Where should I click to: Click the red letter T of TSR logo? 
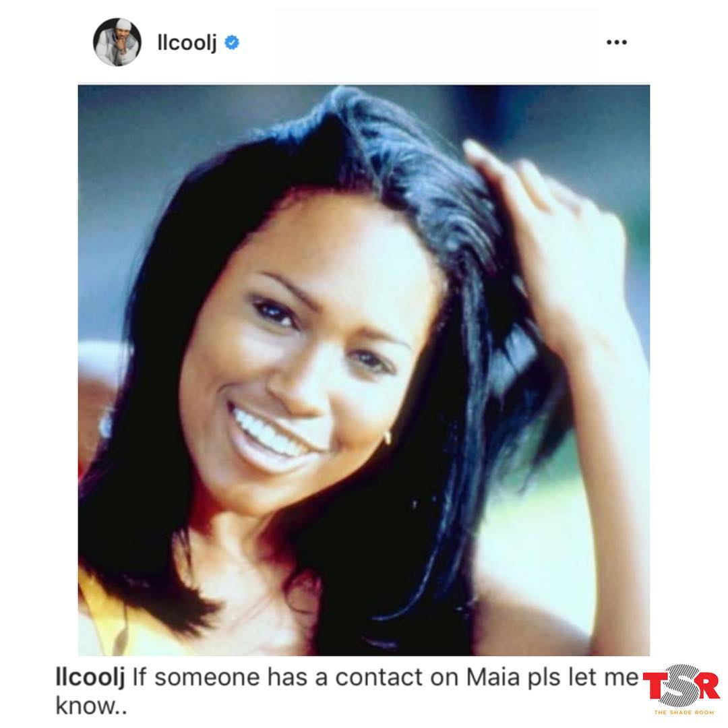(656, 686)
